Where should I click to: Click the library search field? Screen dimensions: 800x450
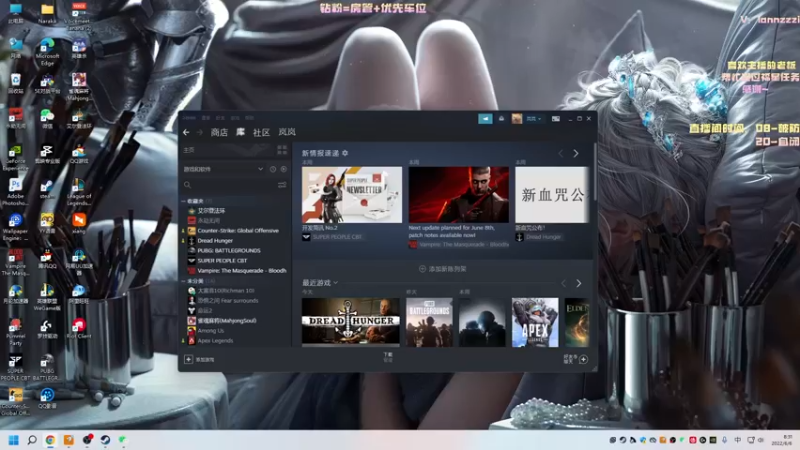point(229,185)
